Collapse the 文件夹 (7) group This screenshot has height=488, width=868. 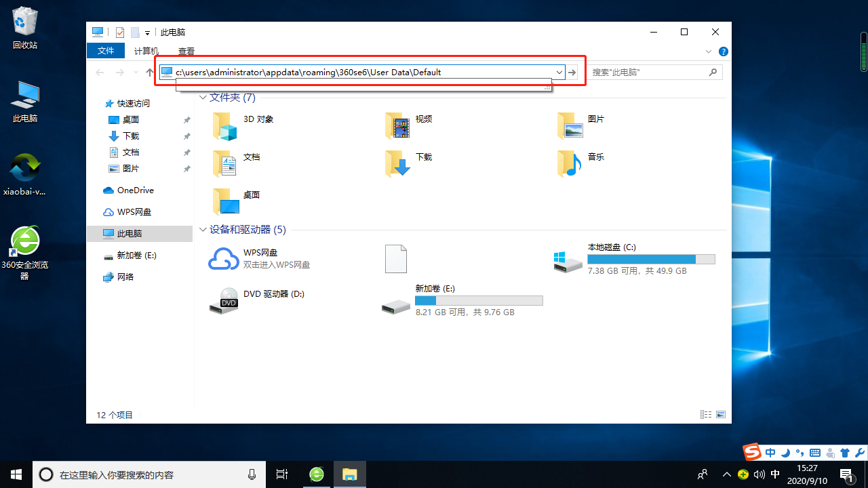click(x=203, y=98)
